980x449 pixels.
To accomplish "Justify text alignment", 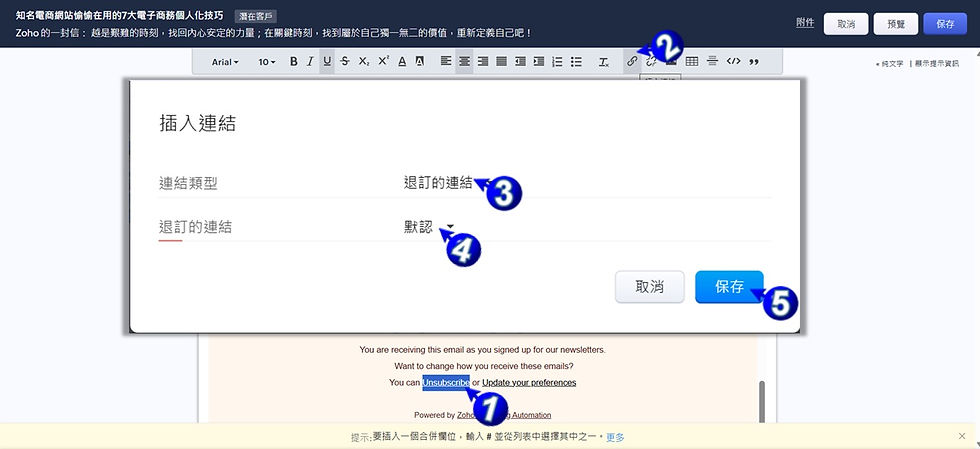I will click(501, 62).
